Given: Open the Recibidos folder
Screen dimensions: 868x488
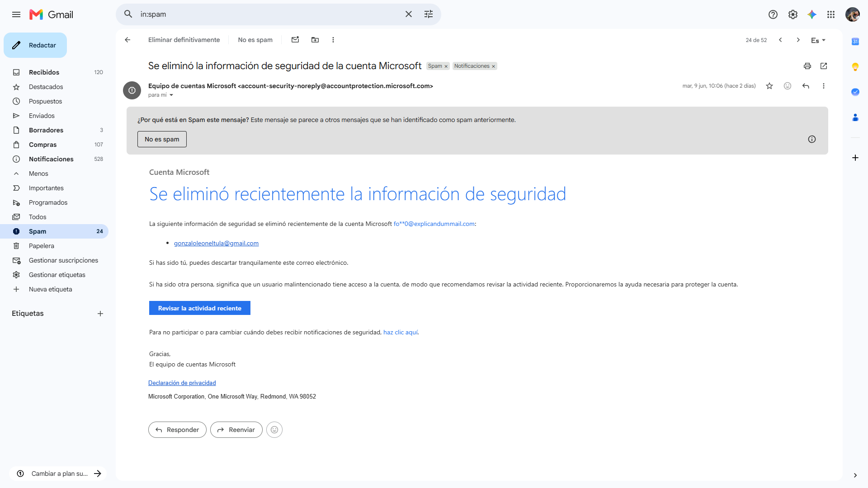Looking at the screenshot, I should point(54,72).
